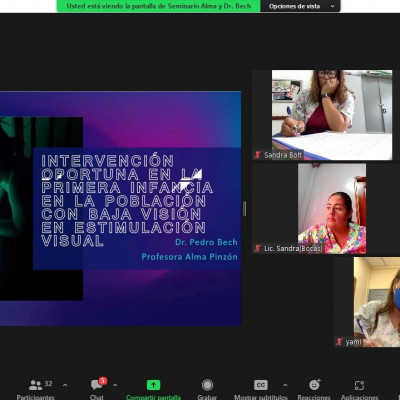Click muted microphone icon beside Sandra Bolt
Screen dimensions: 400x400
click(x=258, y=155)
